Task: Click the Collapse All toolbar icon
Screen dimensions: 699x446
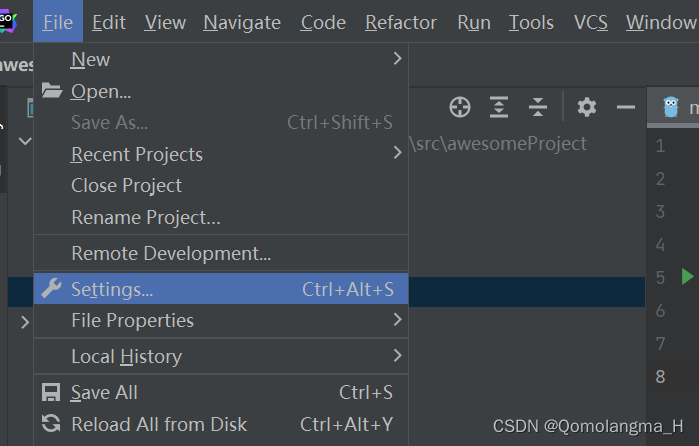Action: click(x=538, y=107)
